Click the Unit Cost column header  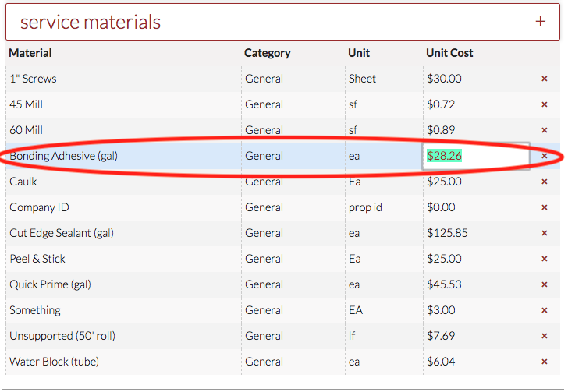[x=449, y=53]
